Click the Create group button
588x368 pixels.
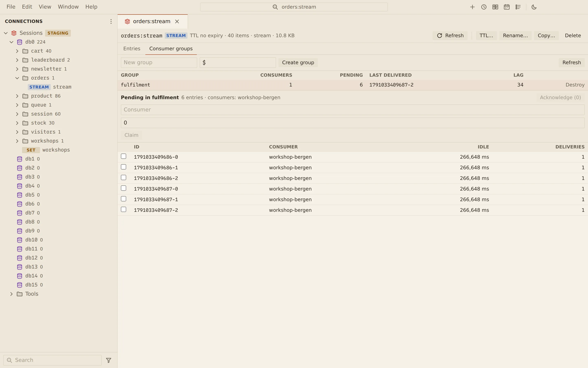tap(298, 63)
